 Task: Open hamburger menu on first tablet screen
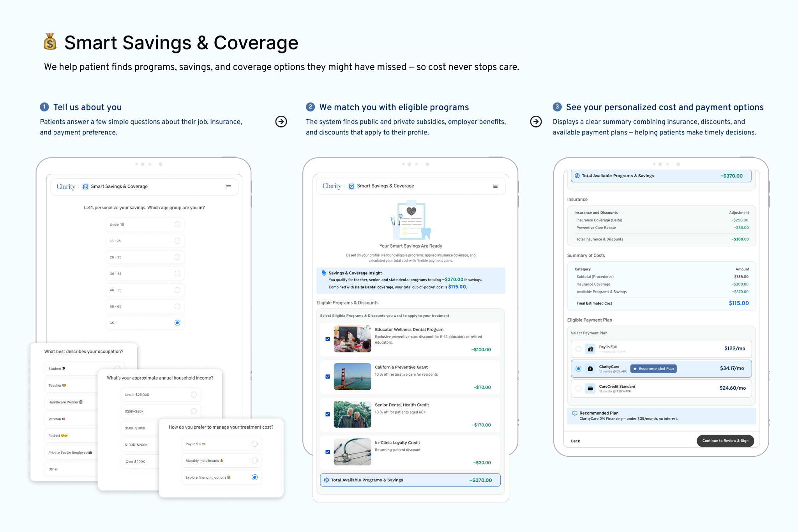(228, 187)
